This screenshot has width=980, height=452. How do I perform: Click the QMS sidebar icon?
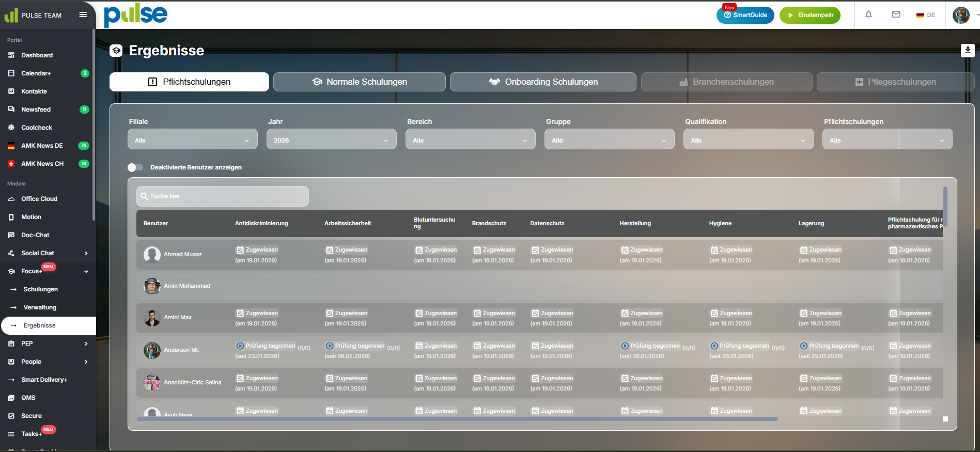11,398
